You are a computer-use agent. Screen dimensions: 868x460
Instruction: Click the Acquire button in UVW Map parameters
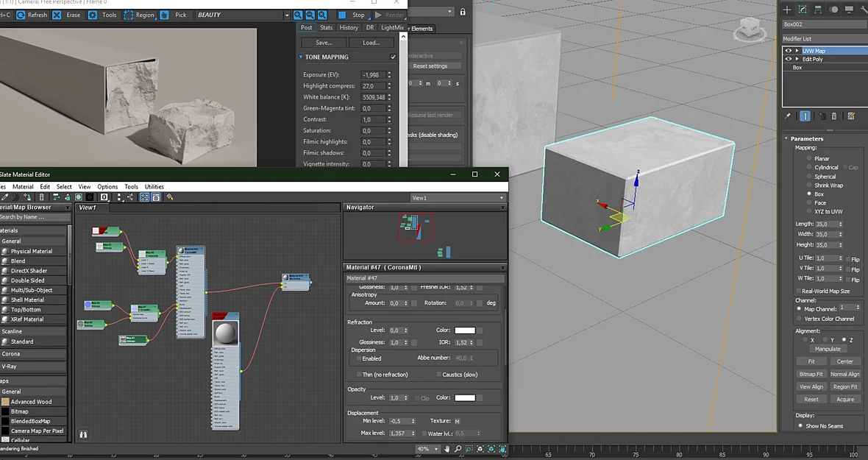844,399
